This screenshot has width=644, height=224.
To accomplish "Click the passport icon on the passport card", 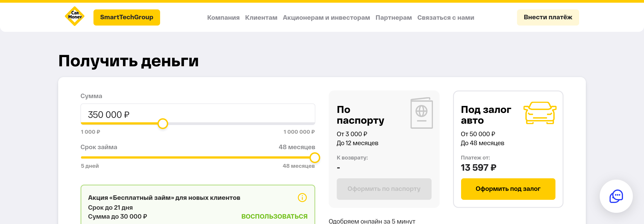I will (422, 113).
